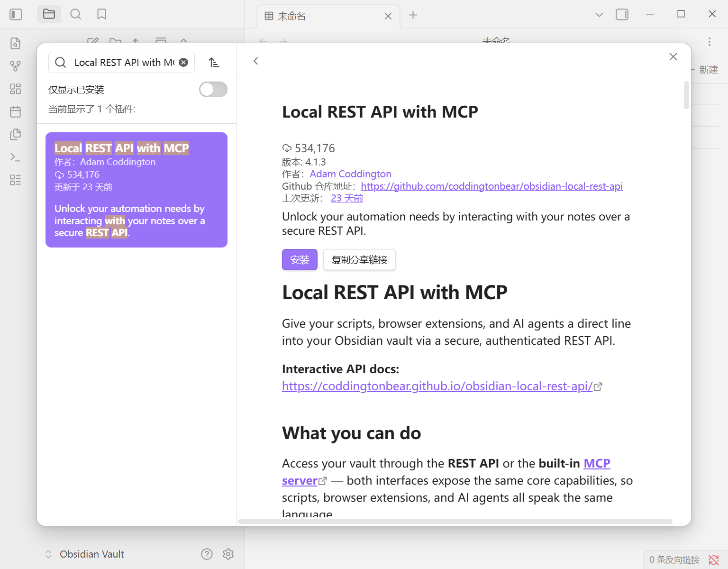Add a new tab

click(x=413, y=15)
